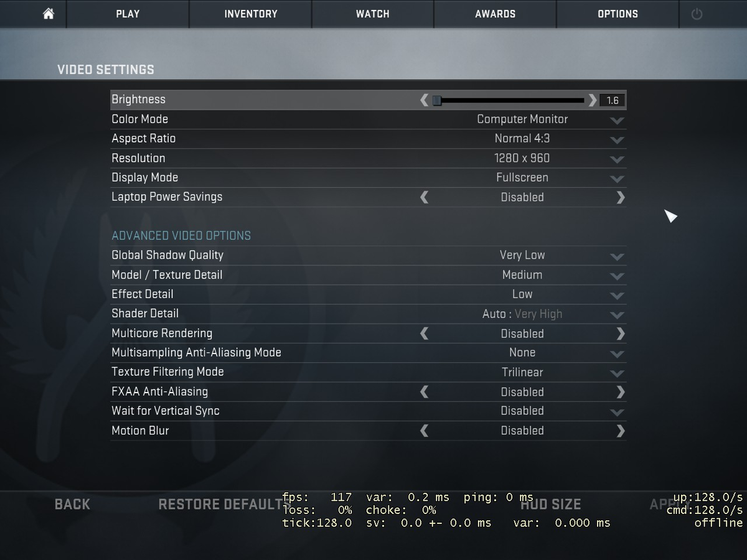
Task: Toggle FXAA Anti-Aliasing Disabled value
Action: (522, 392)
